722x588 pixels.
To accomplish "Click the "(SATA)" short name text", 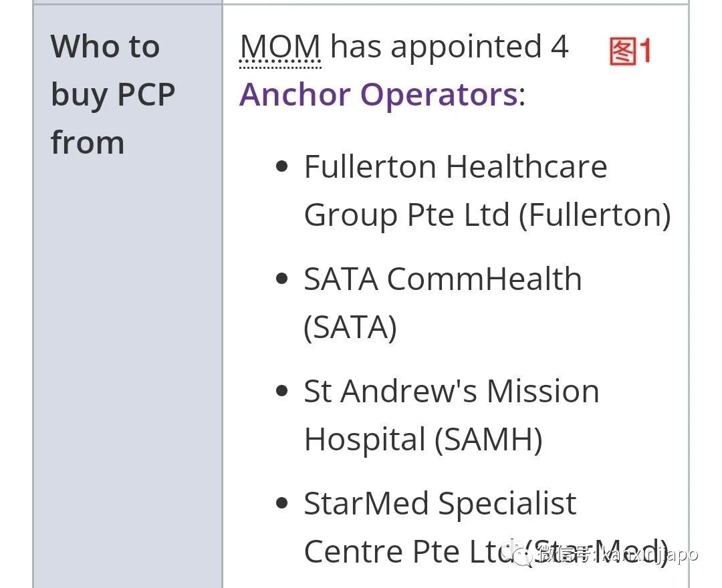I will 350,327.
